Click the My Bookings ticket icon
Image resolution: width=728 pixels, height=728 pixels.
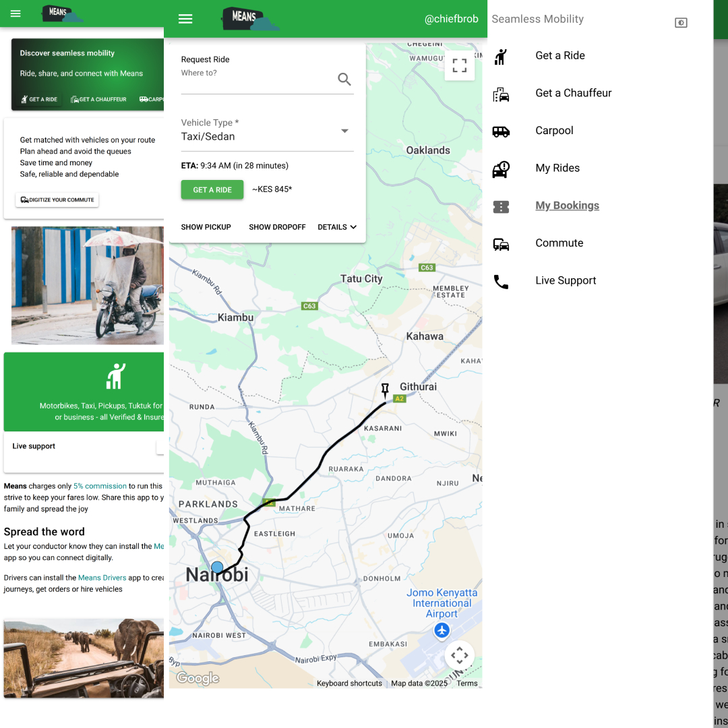(x=501, y=206)
